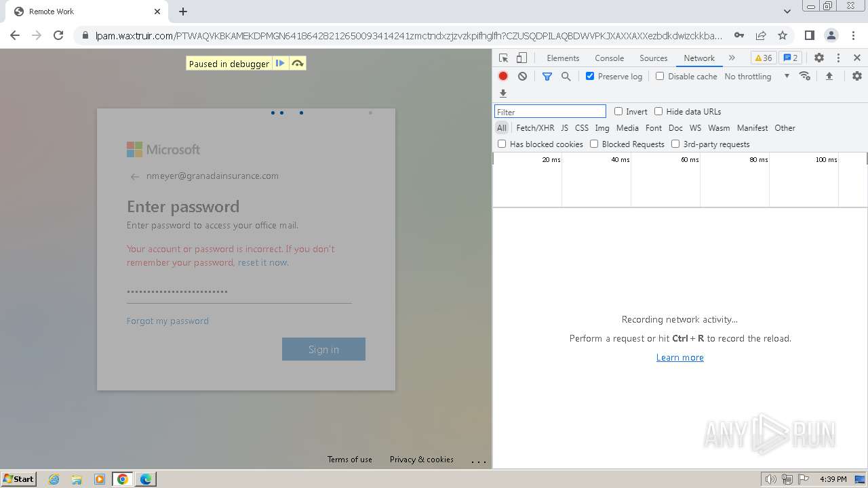This screenshot has height=488, width=868.
Task: Open Chrome profile avatar
Action: [831, 35]
